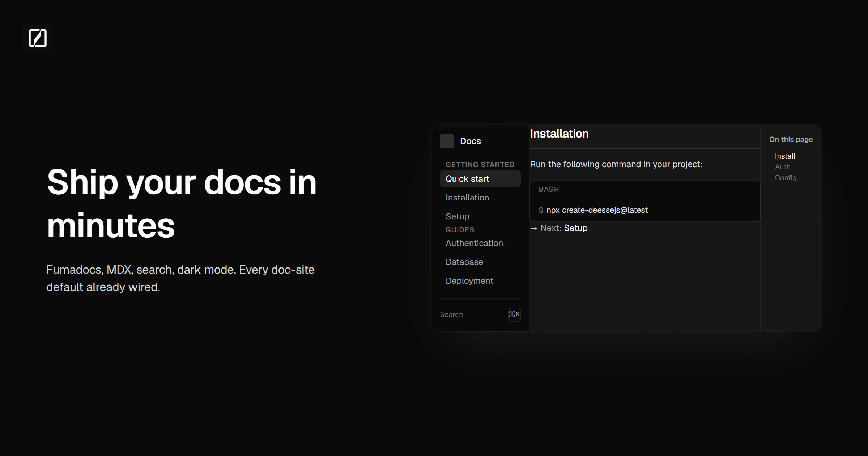868x456 pixels.
Task: Click the ⌘K shortcut badge
Action: tap(514, 314)
